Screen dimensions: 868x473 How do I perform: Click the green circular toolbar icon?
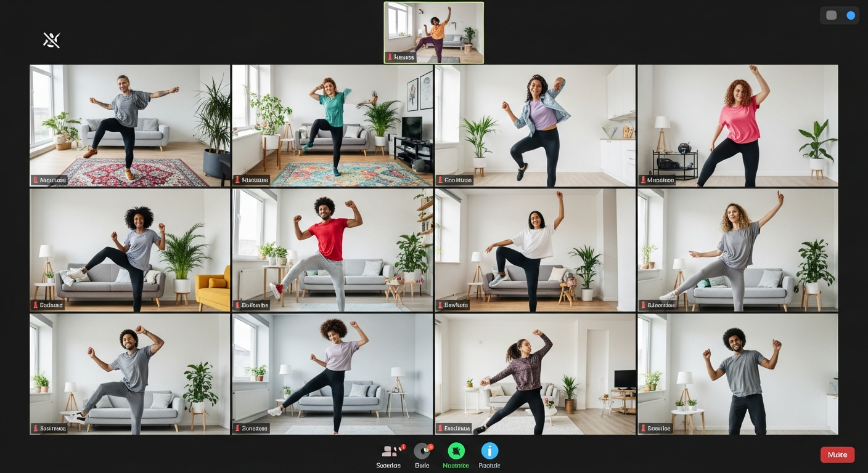(x=456, y=451)
